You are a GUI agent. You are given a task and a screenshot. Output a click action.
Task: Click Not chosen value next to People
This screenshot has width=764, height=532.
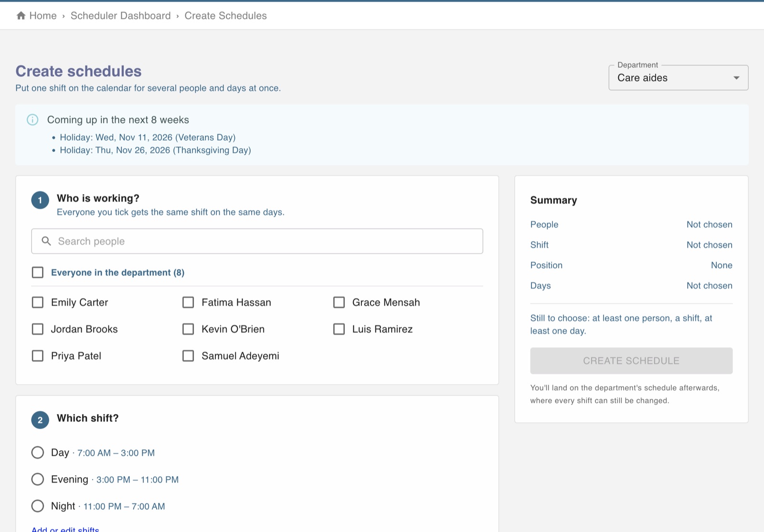pos(710,224)
